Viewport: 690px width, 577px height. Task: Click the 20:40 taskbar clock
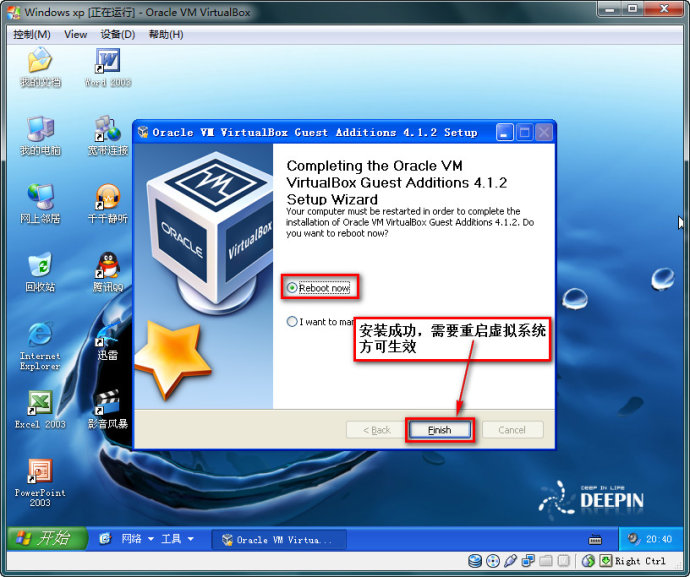point(659,539)
